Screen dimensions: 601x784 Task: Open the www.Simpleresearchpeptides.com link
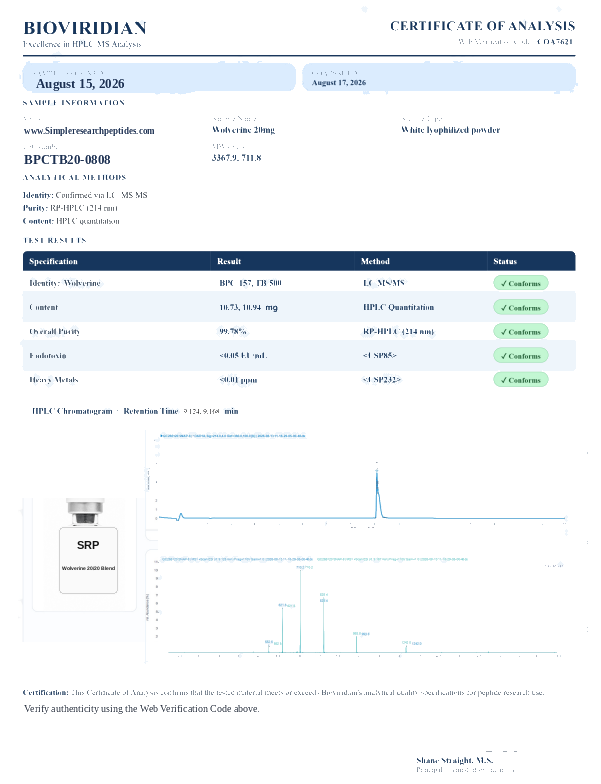pos(89,130)
